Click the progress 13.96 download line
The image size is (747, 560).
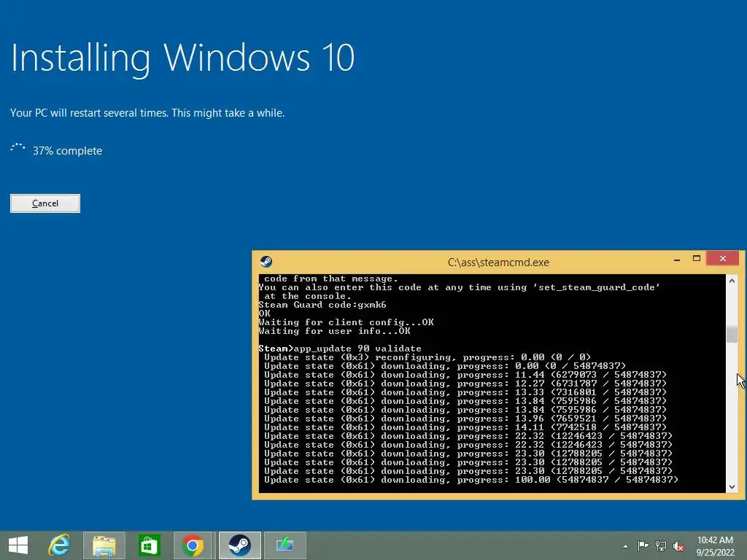coord(465,419)
